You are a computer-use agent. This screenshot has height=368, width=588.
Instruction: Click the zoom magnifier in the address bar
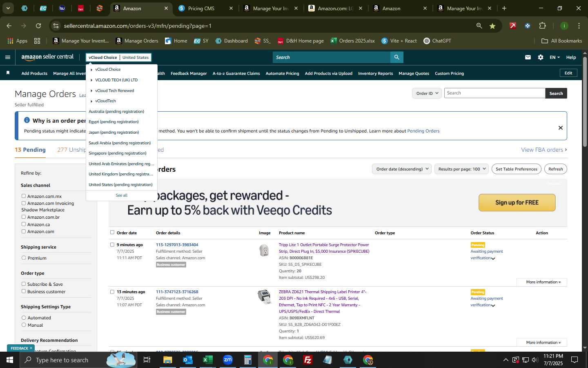pyautogui.click(x=479, y=26)
